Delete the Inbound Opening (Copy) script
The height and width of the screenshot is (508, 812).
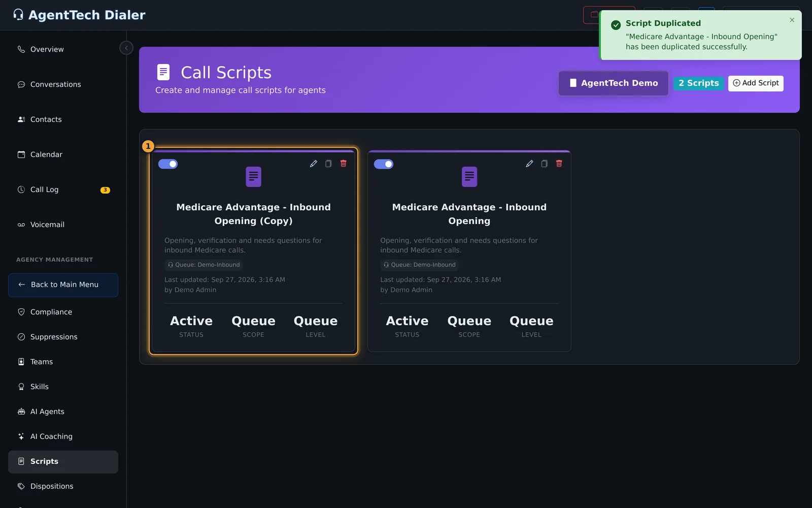[x=344, y=164]
